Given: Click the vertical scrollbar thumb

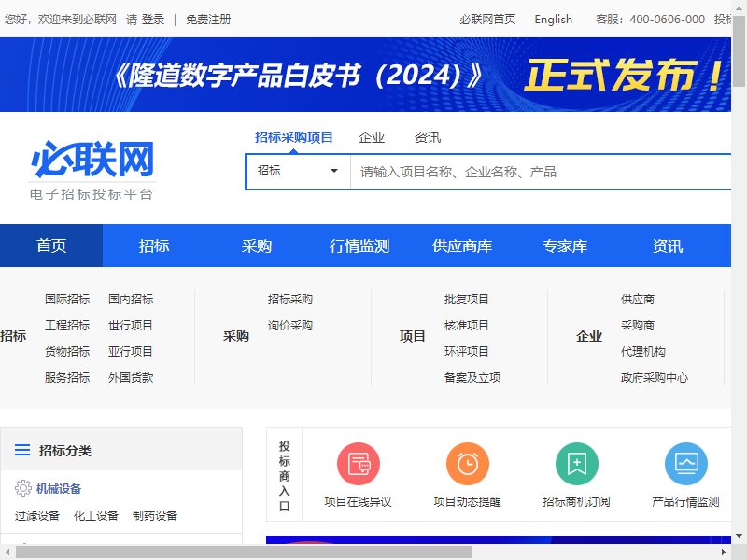Looking at the screenshot, I should pos(739,50).
